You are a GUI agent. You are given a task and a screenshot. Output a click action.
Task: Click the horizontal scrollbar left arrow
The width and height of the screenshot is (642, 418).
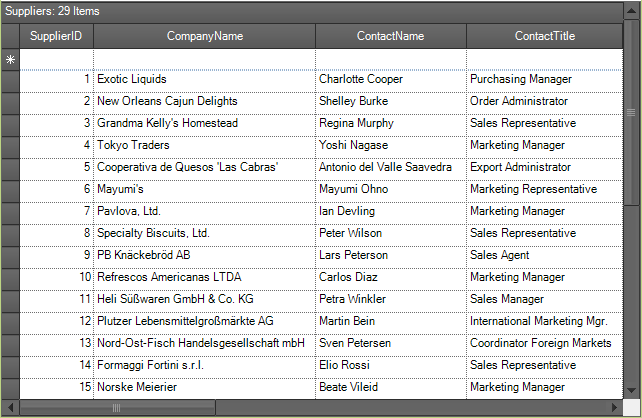pos(11,407)
